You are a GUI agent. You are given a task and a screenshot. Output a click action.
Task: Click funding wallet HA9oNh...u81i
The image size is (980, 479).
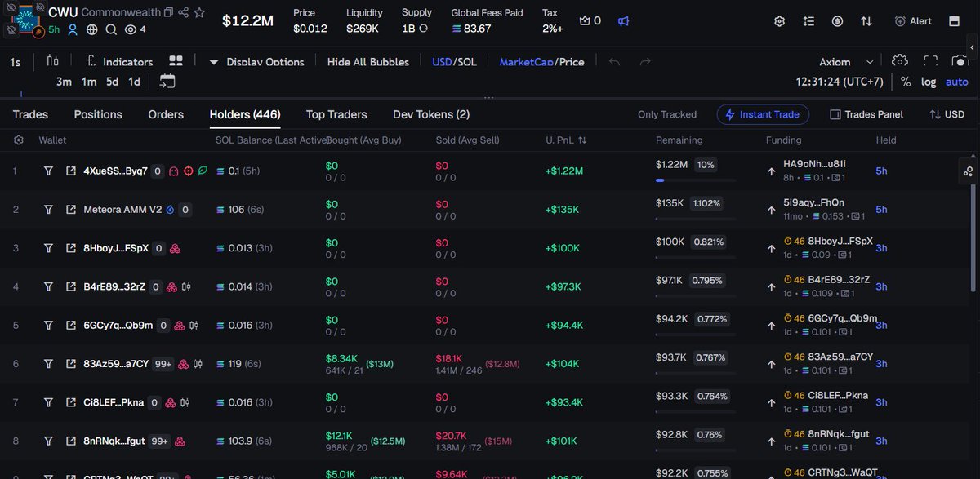pyautogui.click(x=814, y=164)
